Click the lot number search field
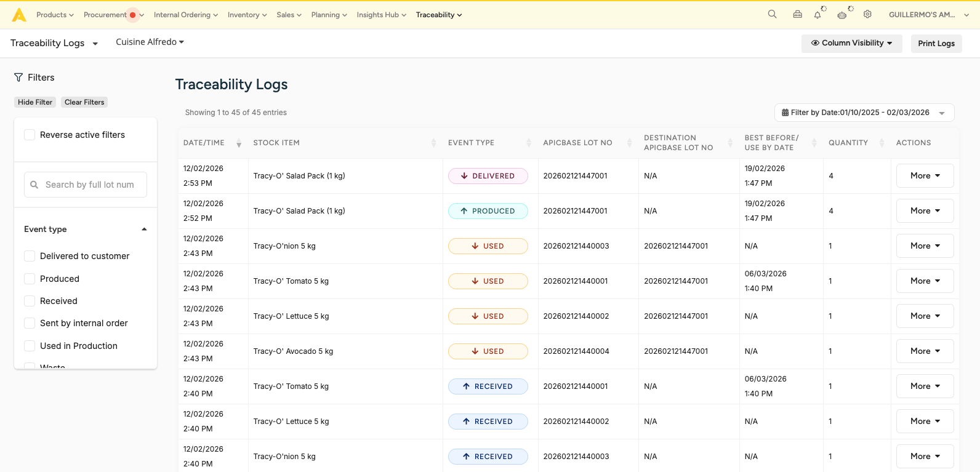 (x=89, y=185)
